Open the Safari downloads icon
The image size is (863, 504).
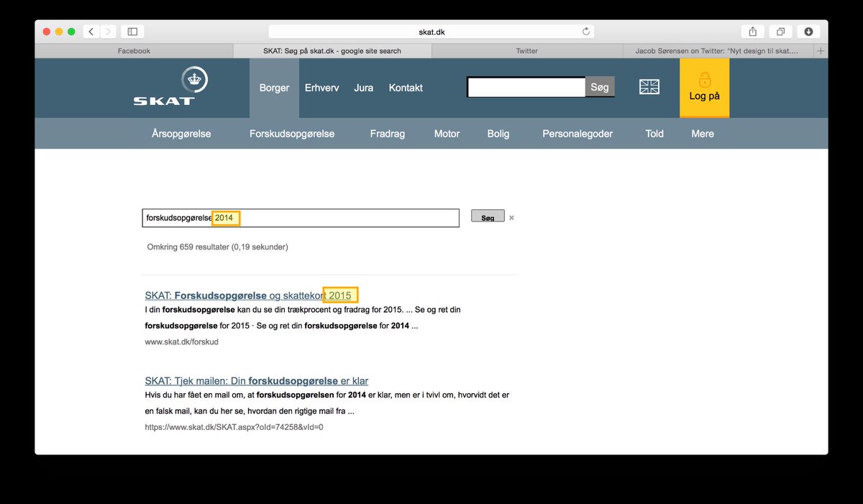[808, 32]
